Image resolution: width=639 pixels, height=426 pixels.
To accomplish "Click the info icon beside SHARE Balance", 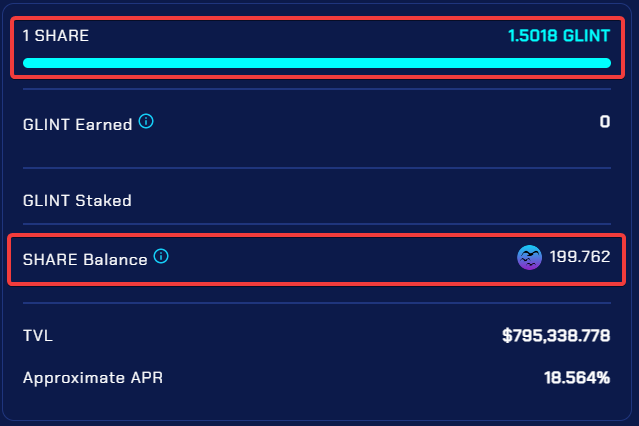I will 162,257.
